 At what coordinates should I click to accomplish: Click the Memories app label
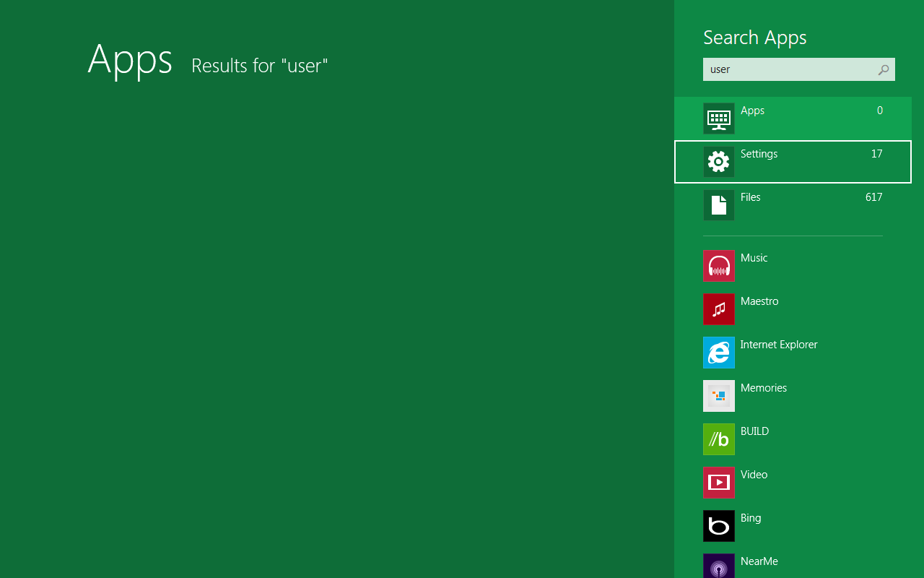(x=764, y=388)
